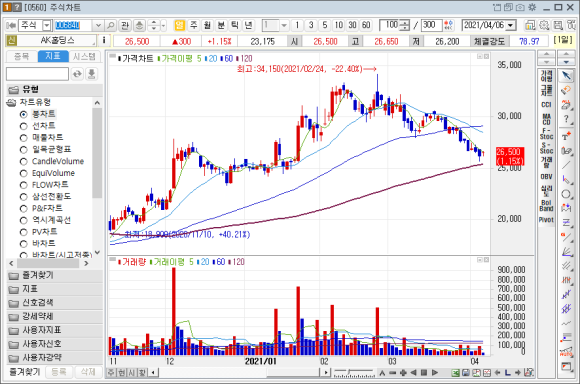Click the chart zoom slider at bottom

[x=354, y=372]
